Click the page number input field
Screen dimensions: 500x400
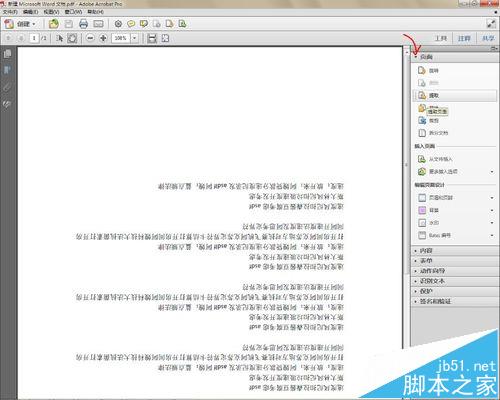[x=34, y=38]
